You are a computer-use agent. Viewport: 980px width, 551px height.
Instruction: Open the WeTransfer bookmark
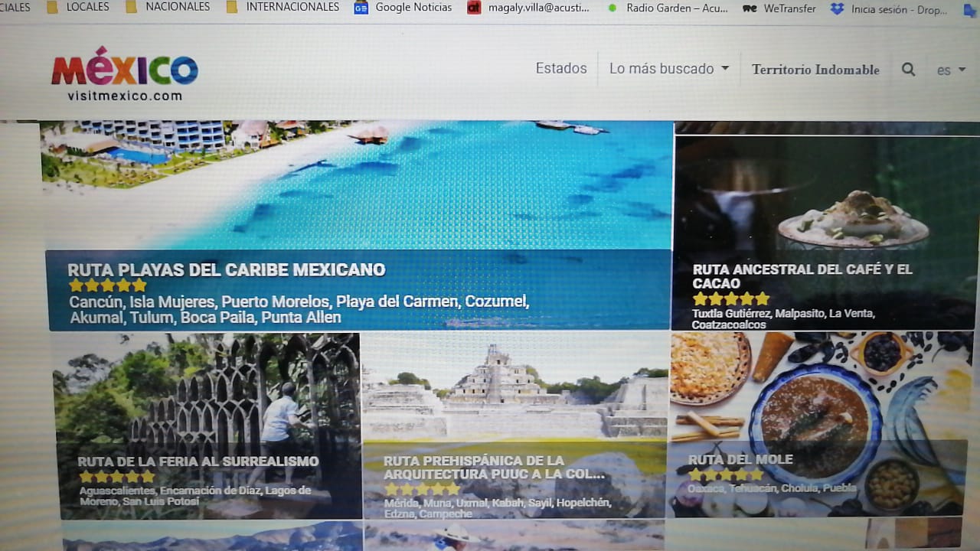(x=779, y=8)
